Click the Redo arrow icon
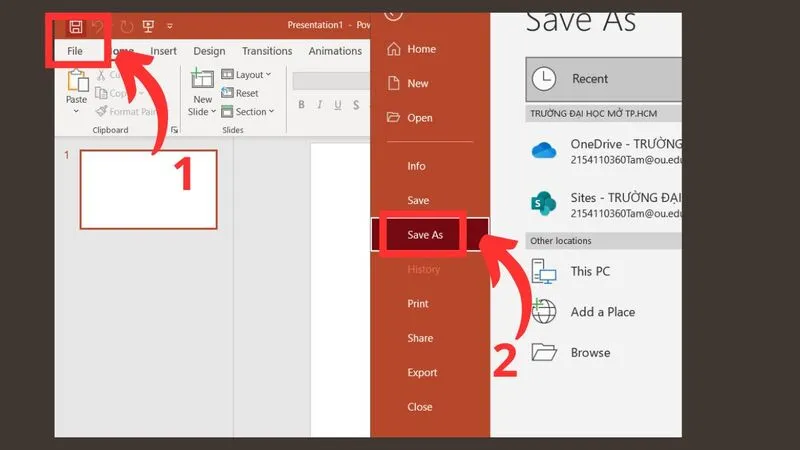Image resolution: width=800 pixels, height=450 pixels. [127, 26]
